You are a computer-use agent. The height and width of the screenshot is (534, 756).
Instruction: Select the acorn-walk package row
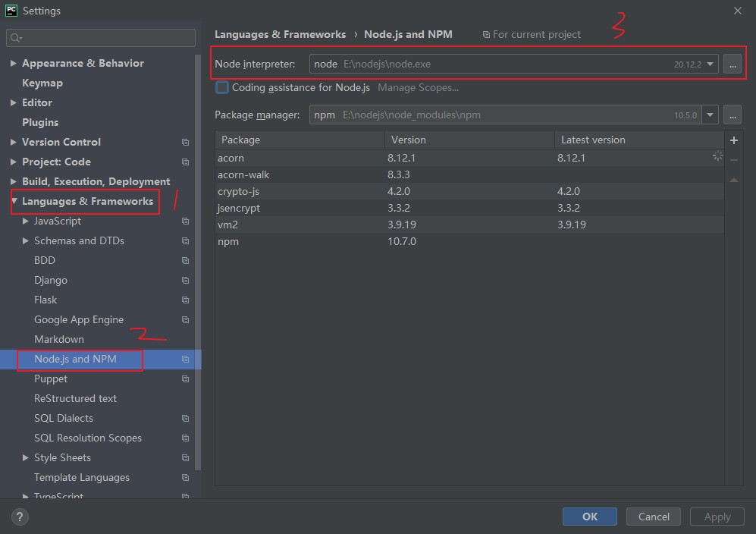469,174
